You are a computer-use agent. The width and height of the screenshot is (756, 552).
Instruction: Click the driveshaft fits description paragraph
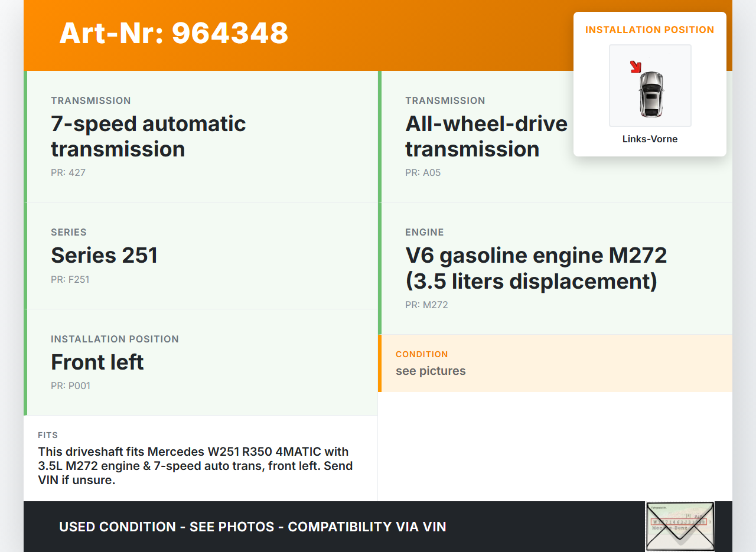pos(195,466)
